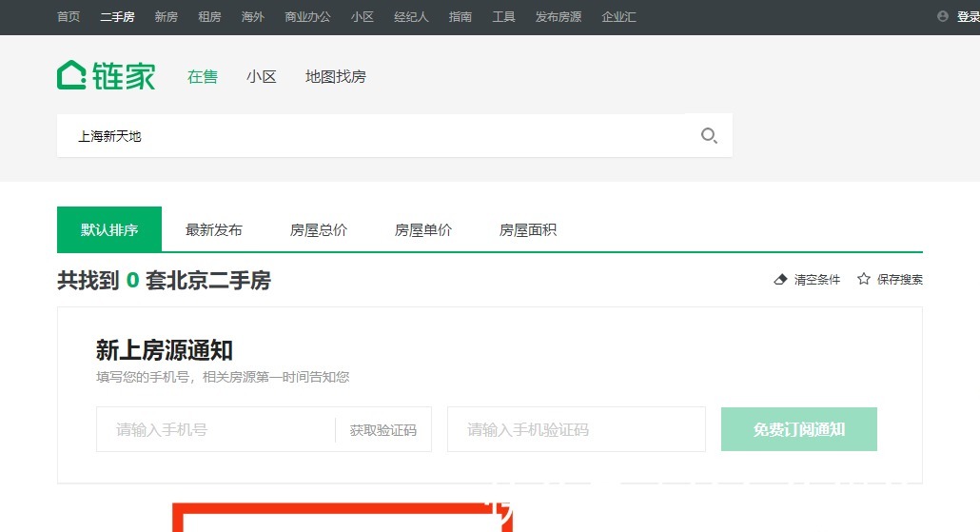
Task: Open 海外 section in top nav
Action: pyautogui.click(x=253, y=17)
